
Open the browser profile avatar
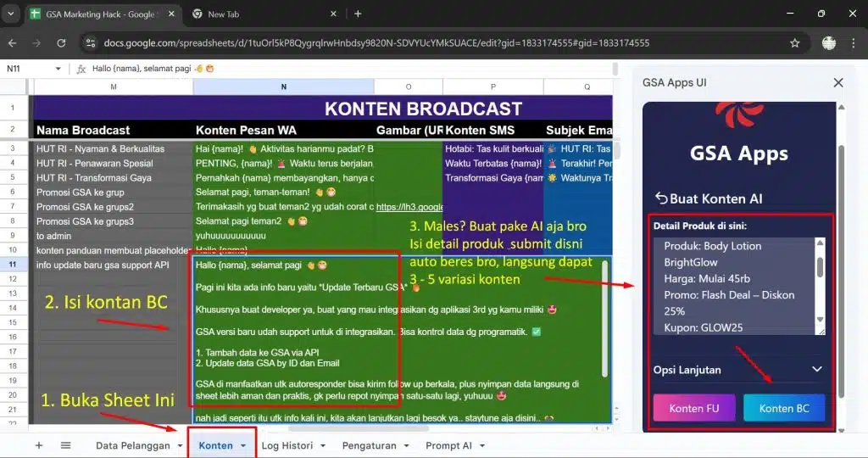point(829,43)
